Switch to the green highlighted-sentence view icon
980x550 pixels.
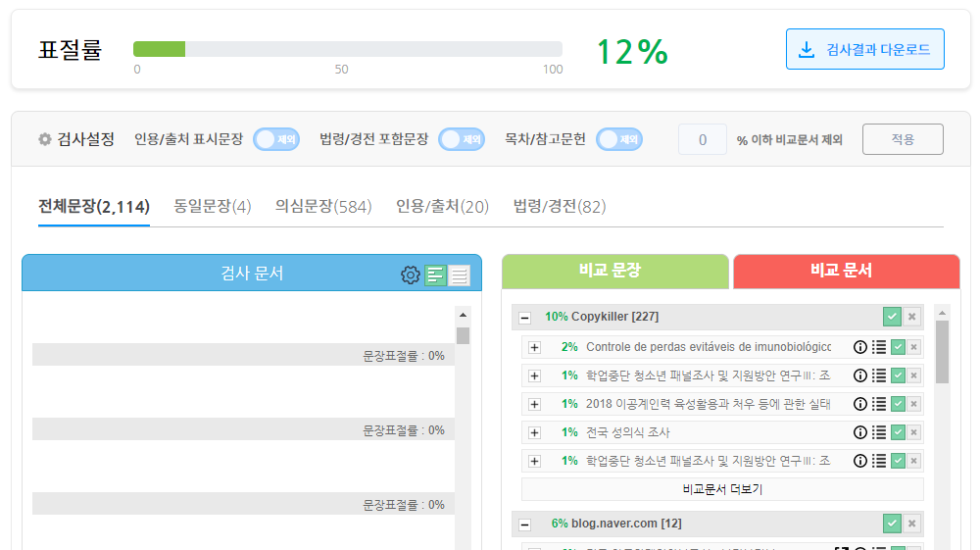coord(435,275)
